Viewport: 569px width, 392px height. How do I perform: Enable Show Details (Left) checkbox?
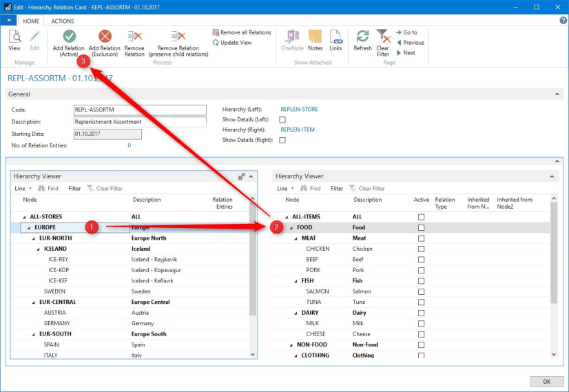[x=282, y=120]
